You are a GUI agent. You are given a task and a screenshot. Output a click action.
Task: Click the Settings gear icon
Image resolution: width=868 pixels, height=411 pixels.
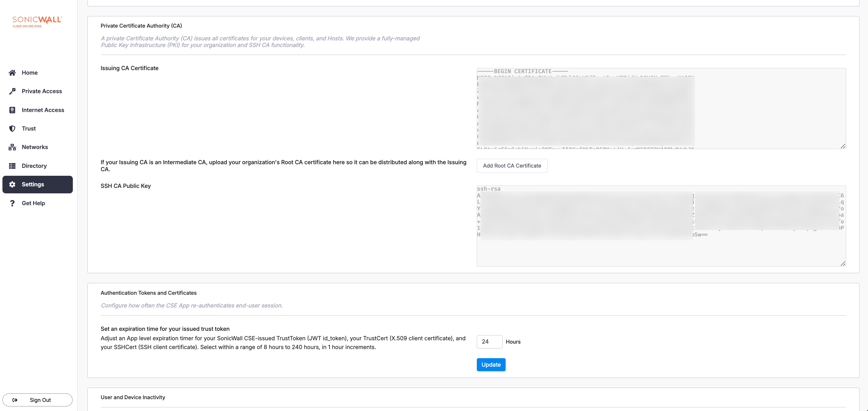coord(12,184)
